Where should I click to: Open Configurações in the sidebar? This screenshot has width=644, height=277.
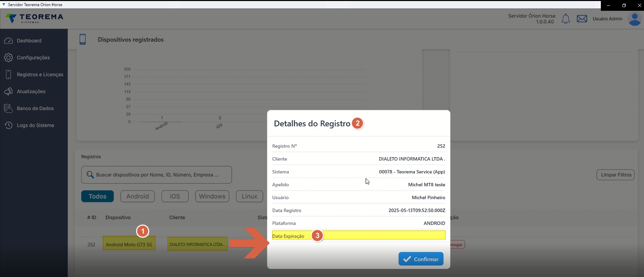[33, 58]
